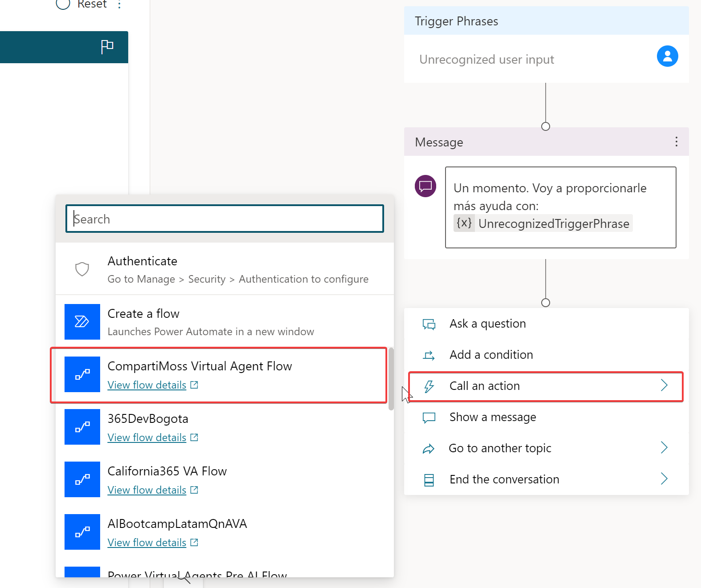Click the AIBootcampLatamQnAVA flow icon

(x=82, y=532)
